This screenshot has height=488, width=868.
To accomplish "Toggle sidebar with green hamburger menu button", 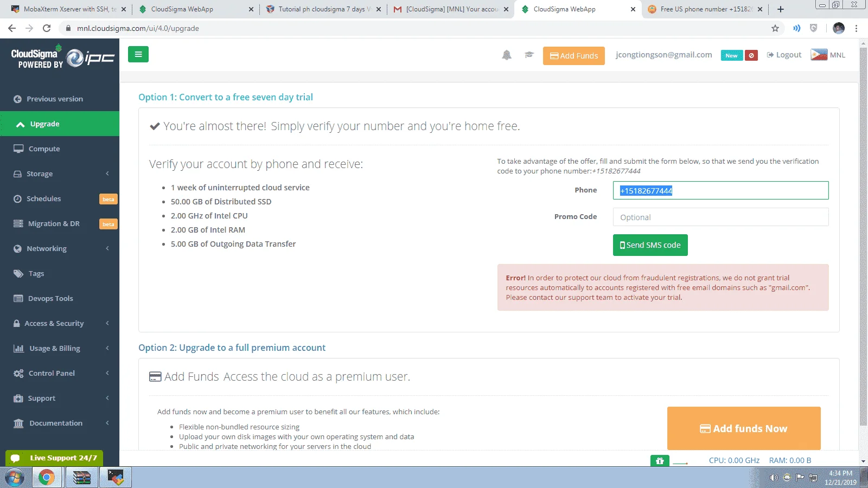I will tap(138, 54).
